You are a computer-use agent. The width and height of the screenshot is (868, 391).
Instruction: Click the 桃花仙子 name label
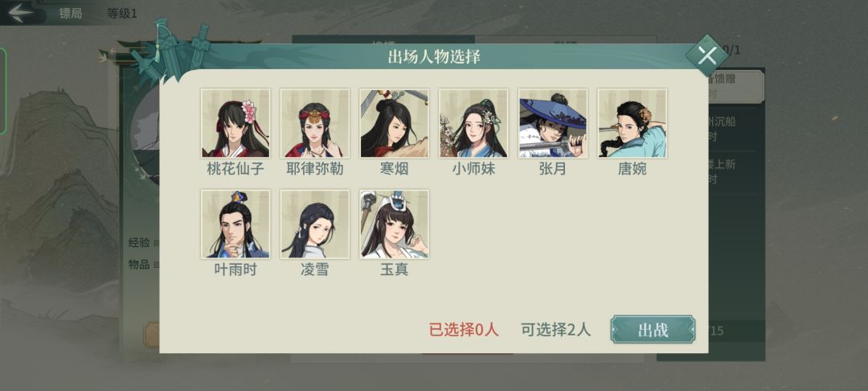(x=235, y=169)
